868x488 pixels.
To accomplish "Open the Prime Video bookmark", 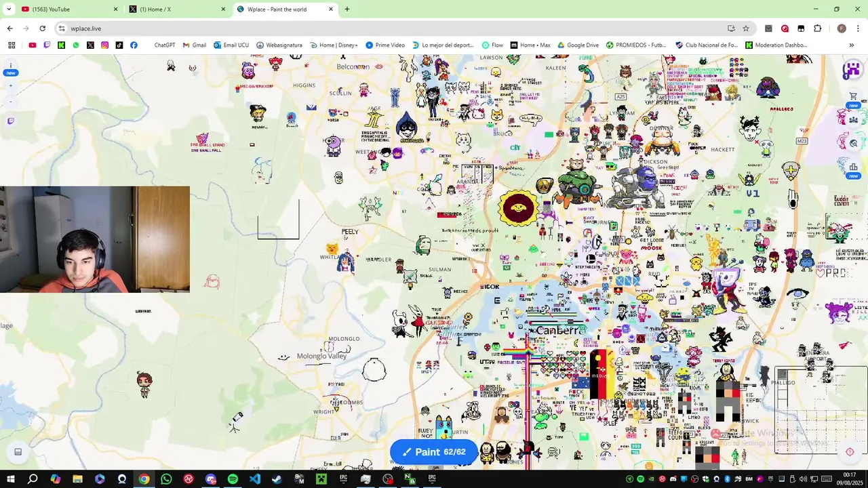I will pyautogui.click(x=385, y=45).
